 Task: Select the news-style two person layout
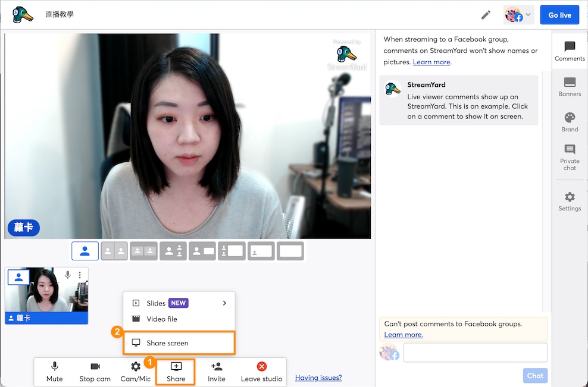[173, 251]
